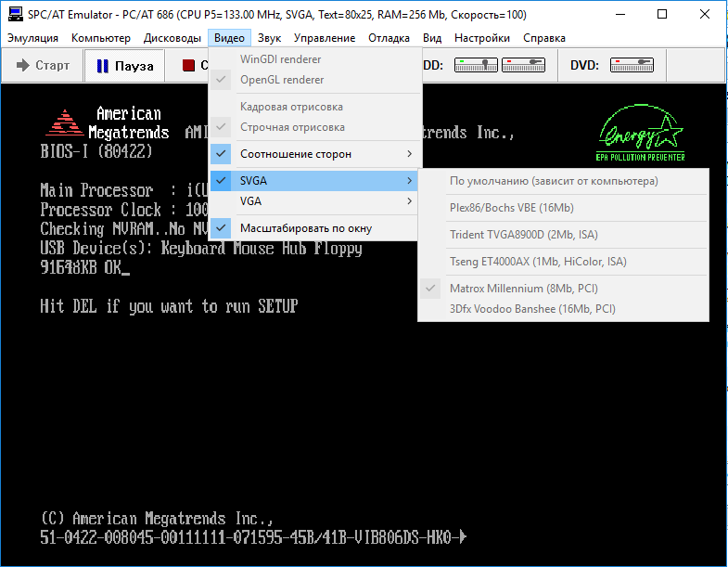
Task: Choose Plex86/Bochs VBE (16Mb) adapter
Action: coord(563,208)
